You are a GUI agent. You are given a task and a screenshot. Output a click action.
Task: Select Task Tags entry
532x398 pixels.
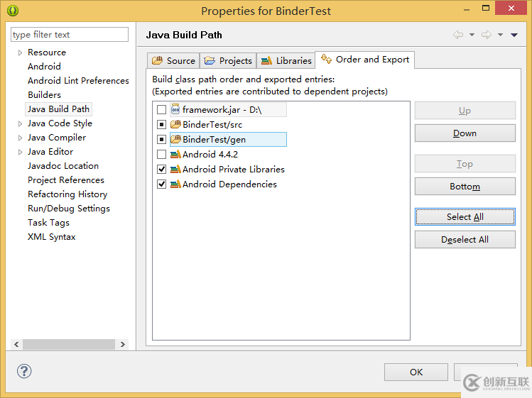coord(48,223)
